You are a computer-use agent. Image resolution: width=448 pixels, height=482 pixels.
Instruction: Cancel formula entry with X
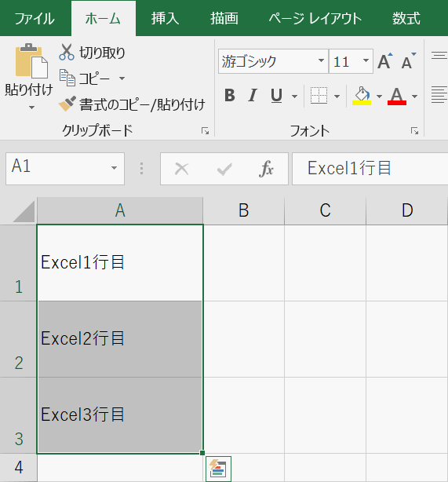click(x=181, y=169)
